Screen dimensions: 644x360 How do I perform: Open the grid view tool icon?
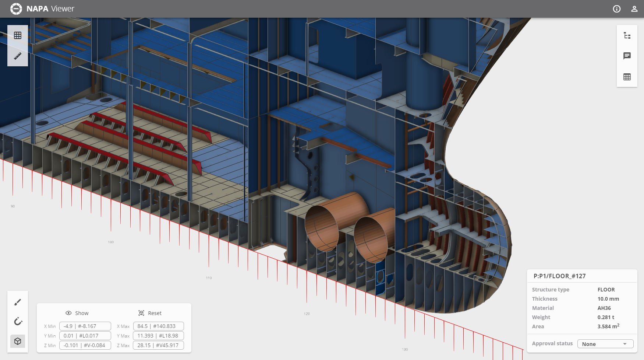click(18, 35)
